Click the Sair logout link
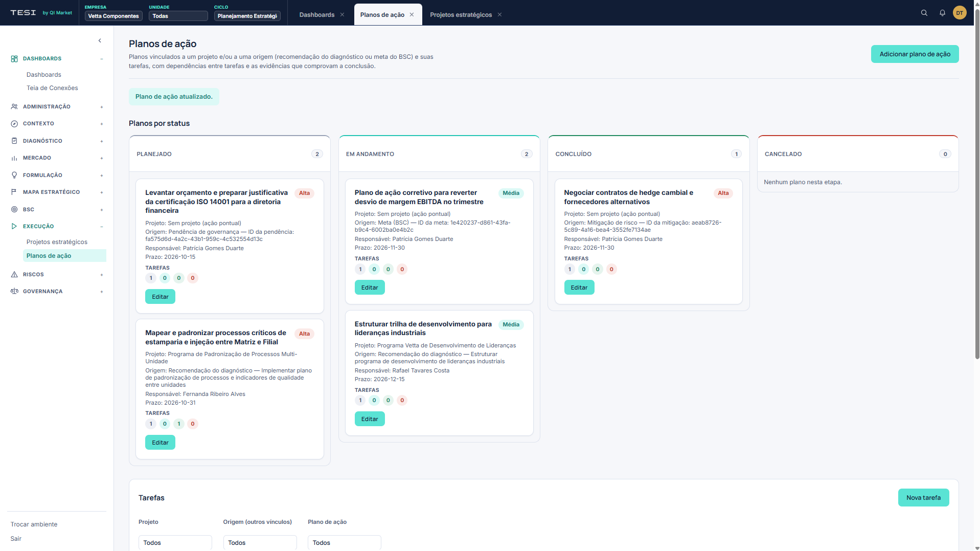This screenshot has height=551, width=980. point(16,539)
